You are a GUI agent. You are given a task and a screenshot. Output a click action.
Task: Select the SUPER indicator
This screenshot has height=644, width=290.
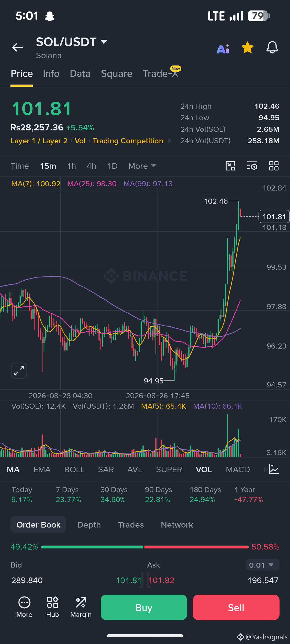pos(169,470)
